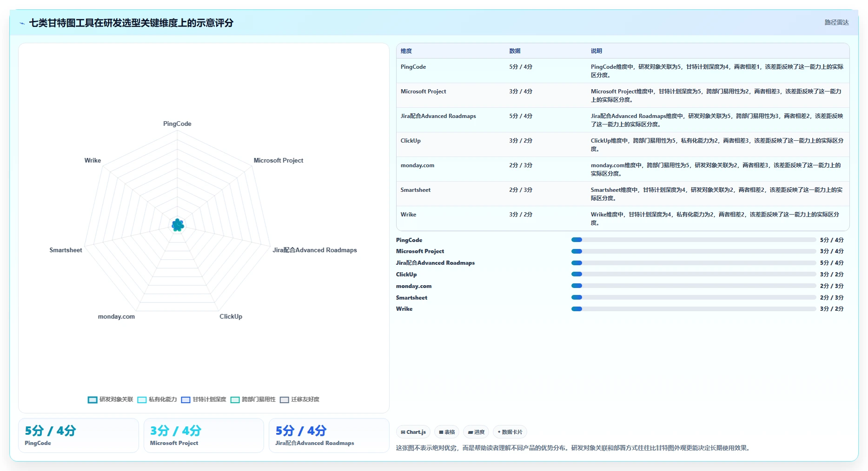Click the Jira配合Advanced Roadmaps progress bar
868x471 pixels.
coord(694,263)
